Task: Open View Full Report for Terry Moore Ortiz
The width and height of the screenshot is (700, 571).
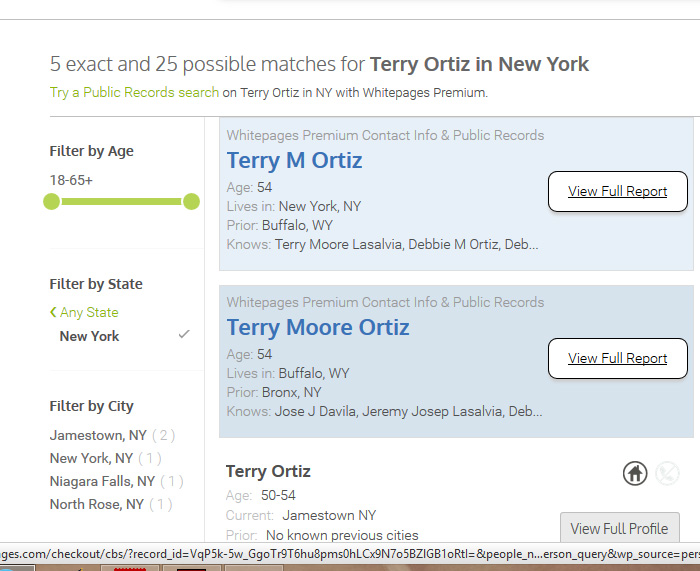Action: point(617,358)
